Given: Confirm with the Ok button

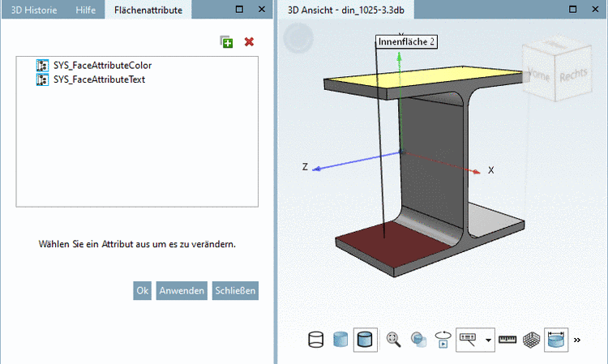Looking at the screenshot, I should pos(143,290).
